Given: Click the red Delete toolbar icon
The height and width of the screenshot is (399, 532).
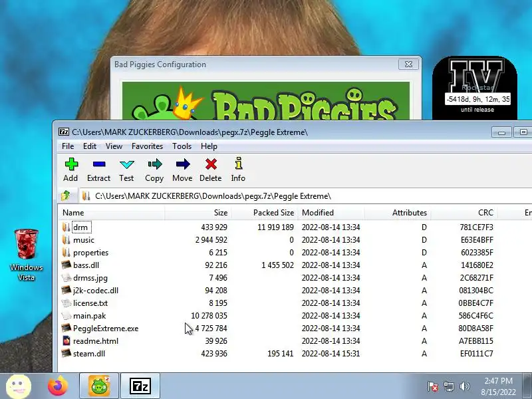Looking at the screenshot, I should coord(211,164).
